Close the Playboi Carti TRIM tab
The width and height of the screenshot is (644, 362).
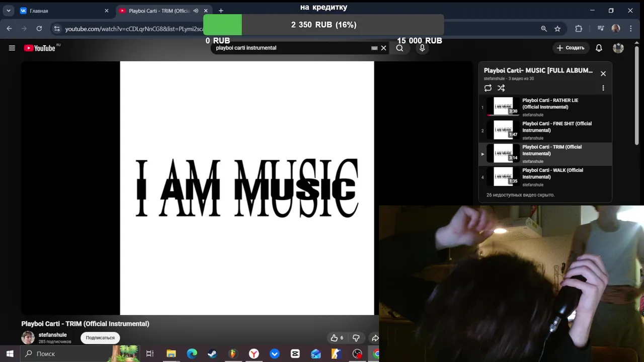pos(206,11)
